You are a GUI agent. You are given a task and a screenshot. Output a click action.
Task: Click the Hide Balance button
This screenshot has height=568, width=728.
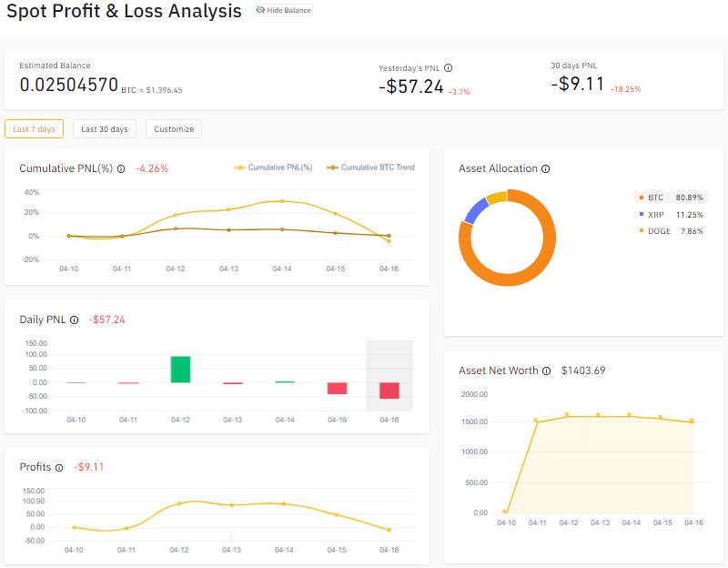click(283, 10)
